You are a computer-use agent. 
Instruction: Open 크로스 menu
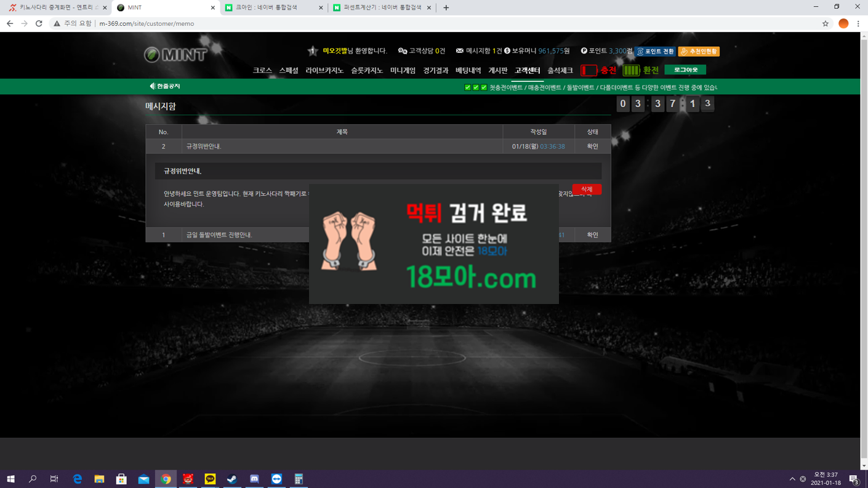coord(262,71)
